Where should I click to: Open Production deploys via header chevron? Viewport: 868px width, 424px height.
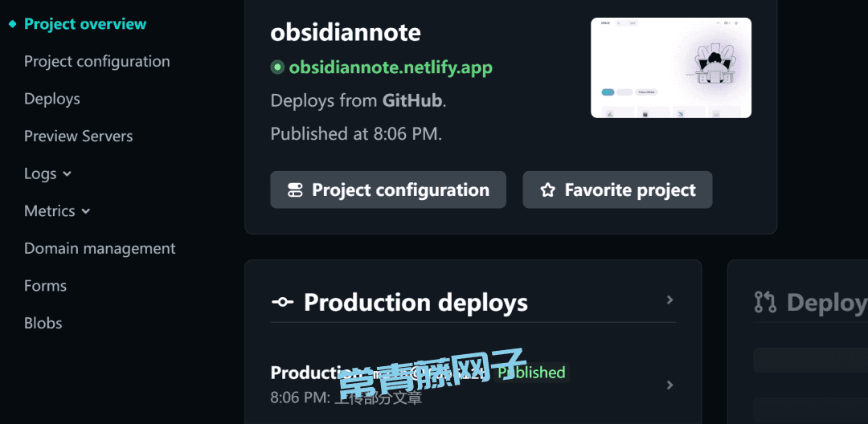[669, 300]
